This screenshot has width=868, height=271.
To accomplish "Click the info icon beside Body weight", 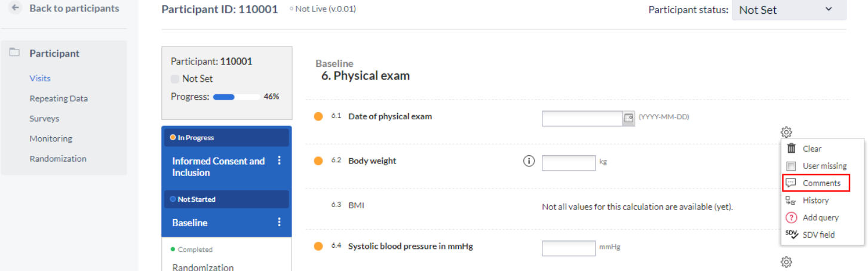I will pos(529,161).
